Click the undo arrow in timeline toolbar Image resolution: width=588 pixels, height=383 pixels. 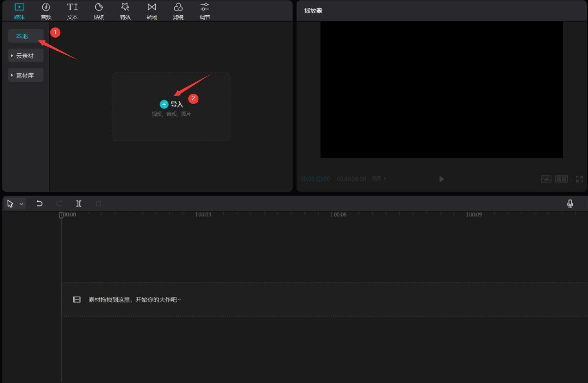pyautogui.click(x=40, y=203)
